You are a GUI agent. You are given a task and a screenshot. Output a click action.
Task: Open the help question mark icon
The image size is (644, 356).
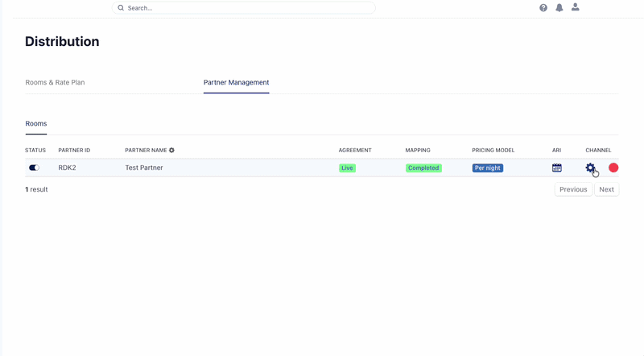click(x=543, y=8)
